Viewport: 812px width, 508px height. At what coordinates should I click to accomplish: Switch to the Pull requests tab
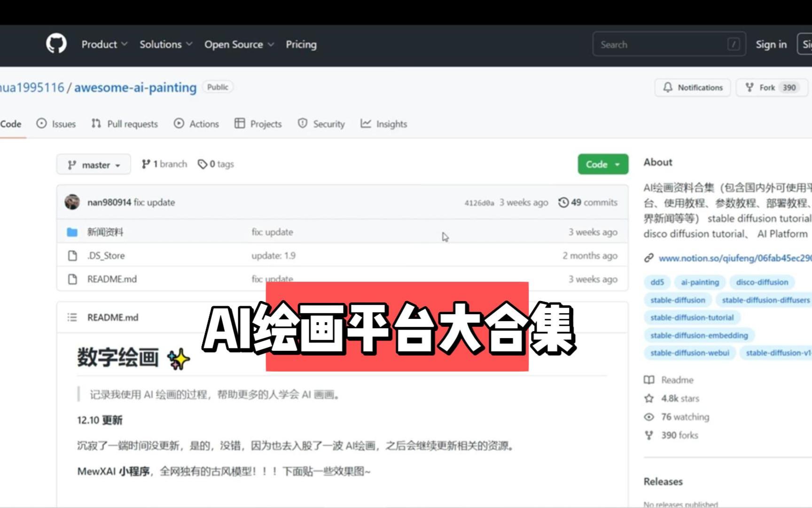pos(125,124)
